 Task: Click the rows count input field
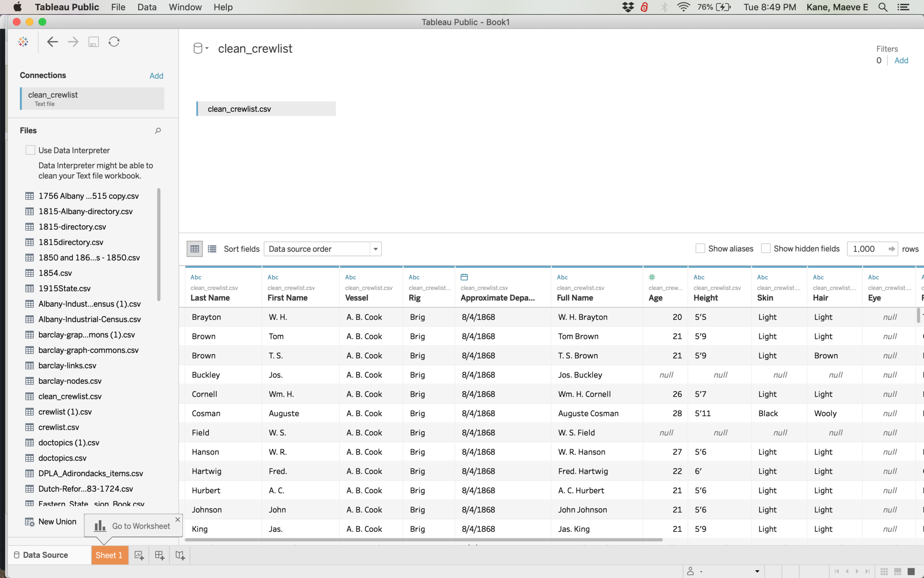[867, 249]
